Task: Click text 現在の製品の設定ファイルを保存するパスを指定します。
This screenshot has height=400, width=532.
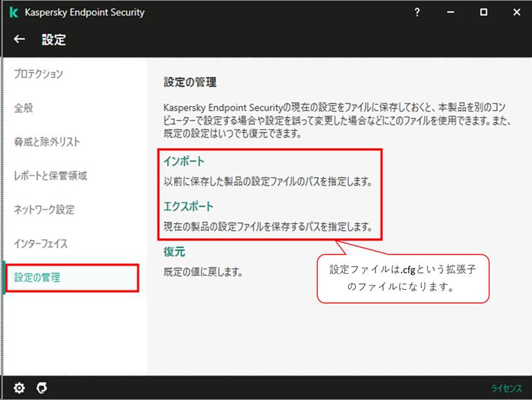Action: 268,227
